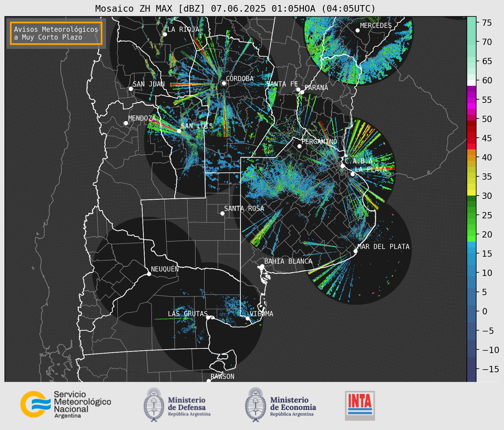Click the CÓRDOBA map label

[x=240, y=79]
